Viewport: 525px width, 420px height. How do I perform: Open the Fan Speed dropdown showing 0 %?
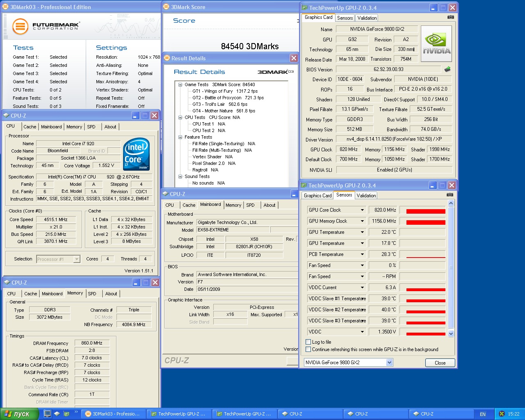tap(362, 265)
